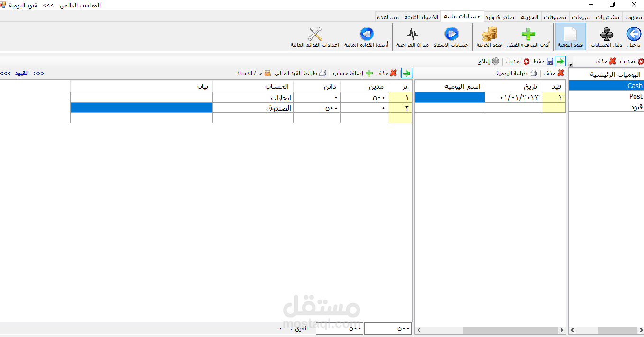
Task: Switch to مبيعات tab
Action: 581,17
